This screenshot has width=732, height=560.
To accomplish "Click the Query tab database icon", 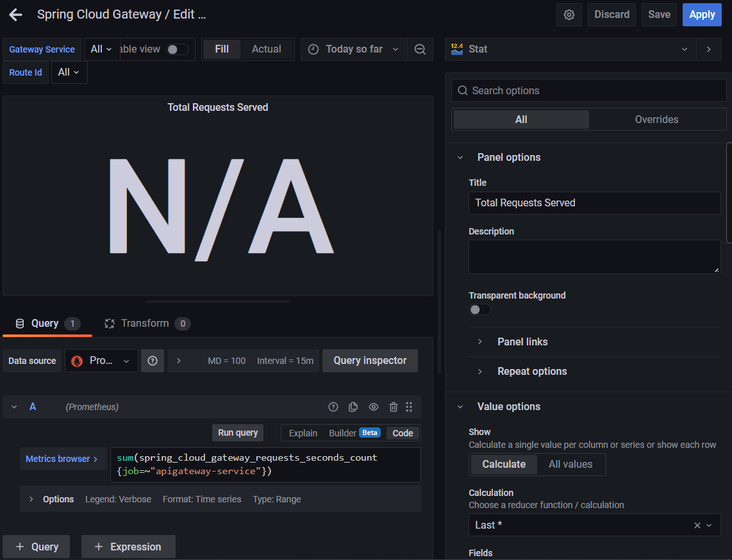I will tap(20, 324).
